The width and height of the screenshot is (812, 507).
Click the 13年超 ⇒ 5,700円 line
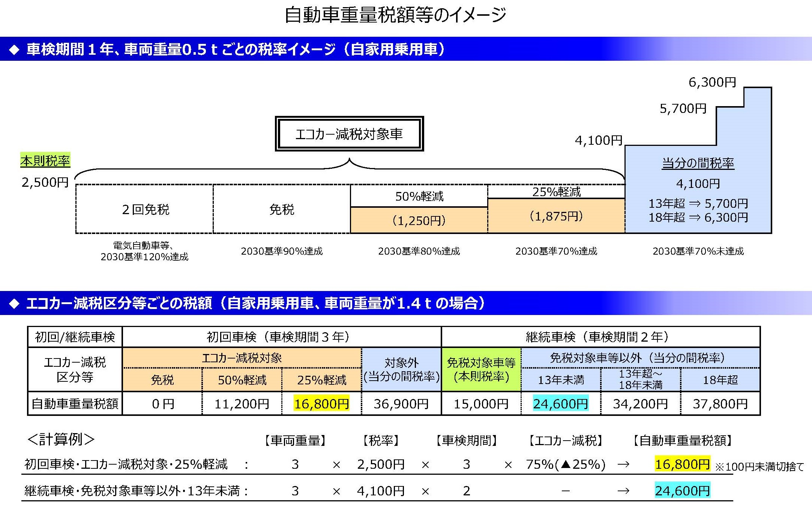pos(698,203)
